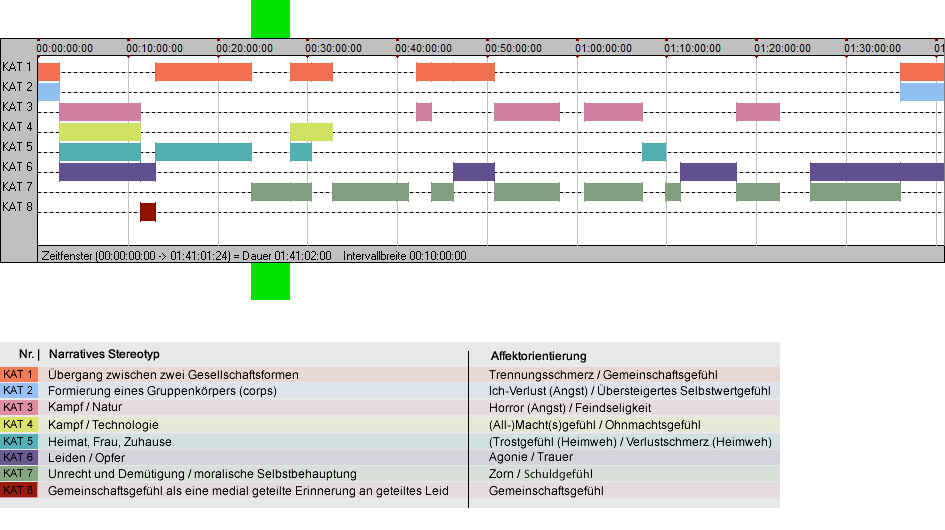Click the dark red KAT 8 legend swatch

tap(19, 490)
